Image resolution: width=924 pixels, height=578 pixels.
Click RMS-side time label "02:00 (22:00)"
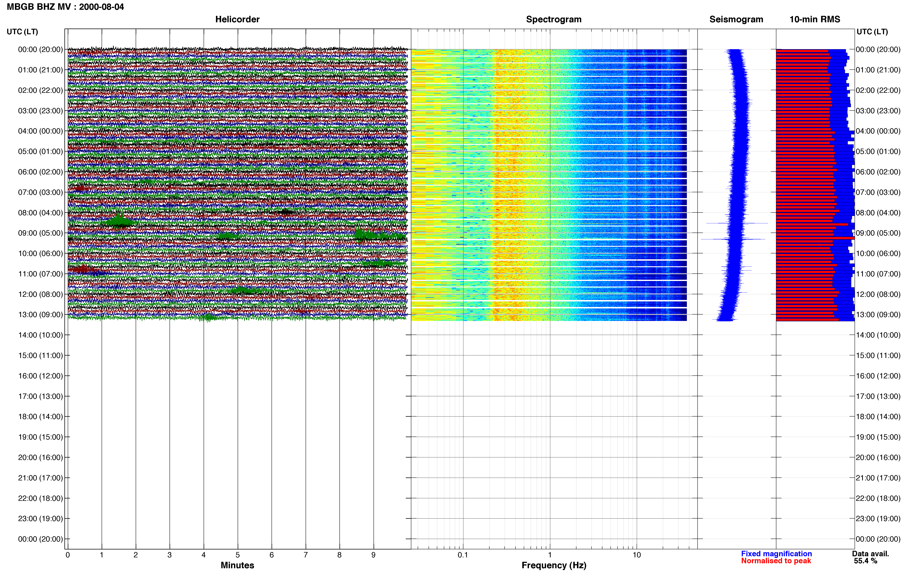point(878,90)
